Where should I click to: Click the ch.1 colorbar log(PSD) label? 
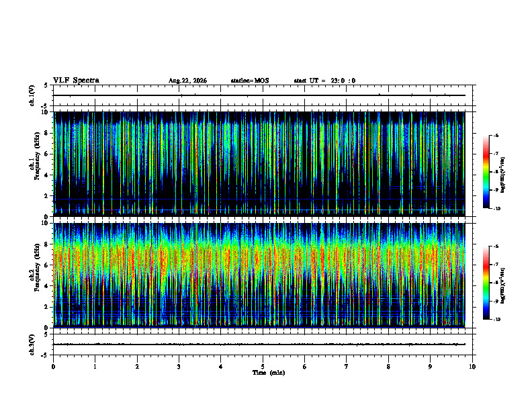pos(503,175)
